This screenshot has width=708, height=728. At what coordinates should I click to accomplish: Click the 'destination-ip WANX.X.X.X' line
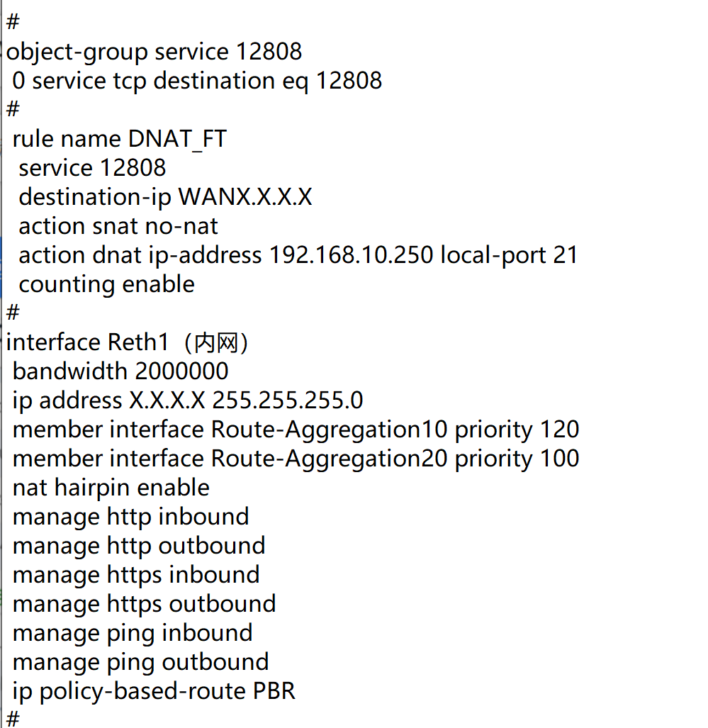point(165,197)
